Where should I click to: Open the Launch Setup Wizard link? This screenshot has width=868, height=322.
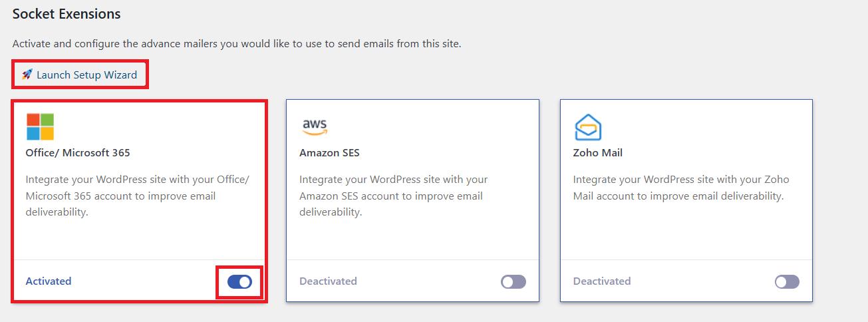[86, 75]
